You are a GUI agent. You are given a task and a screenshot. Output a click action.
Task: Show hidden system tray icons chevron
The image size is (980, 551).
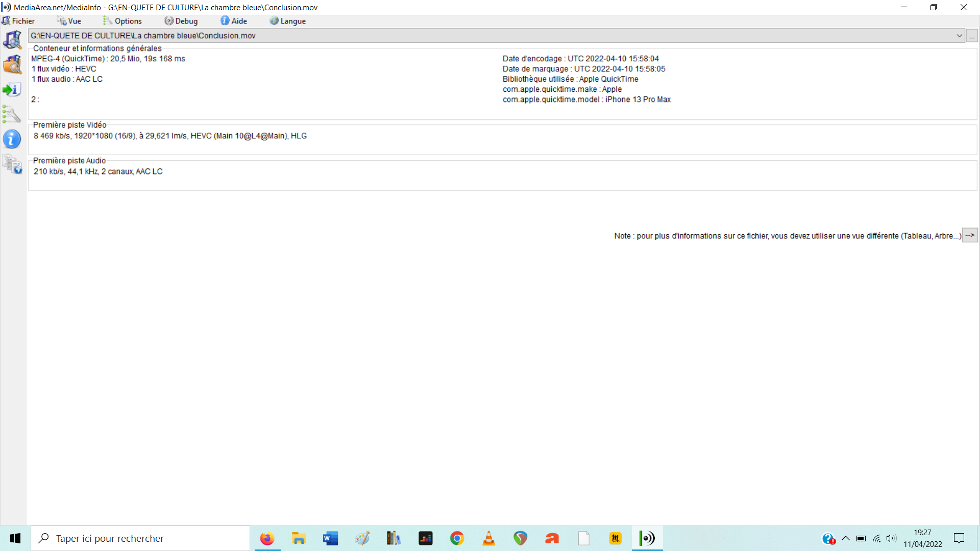coord(846,538)
